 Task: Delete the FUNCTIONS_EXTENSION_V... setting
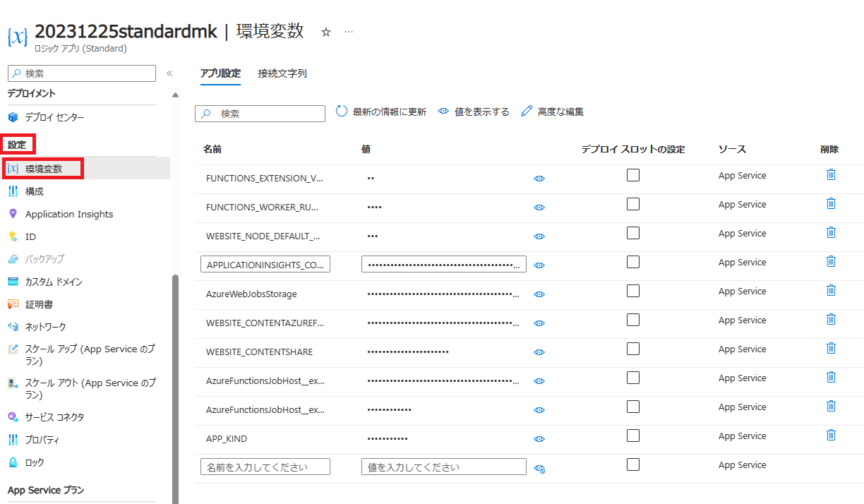pyautogui.click(x=831, y=174)
